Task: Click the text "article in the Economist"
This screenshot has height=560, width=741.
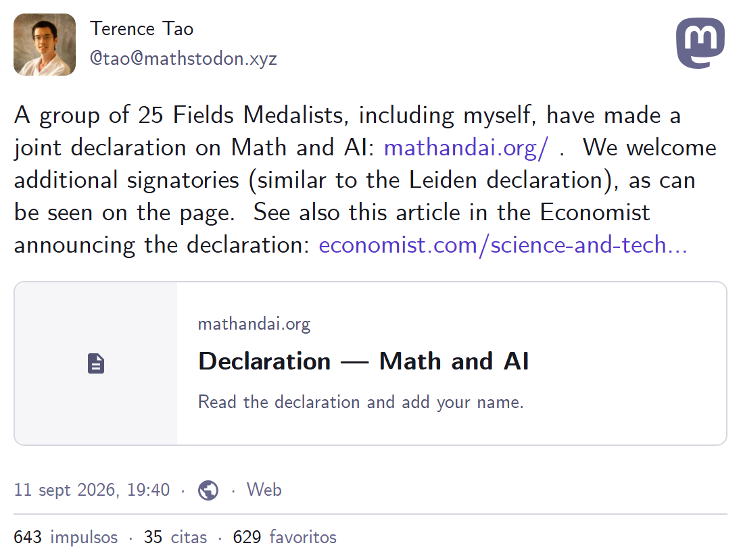Action: coord(523,213)
